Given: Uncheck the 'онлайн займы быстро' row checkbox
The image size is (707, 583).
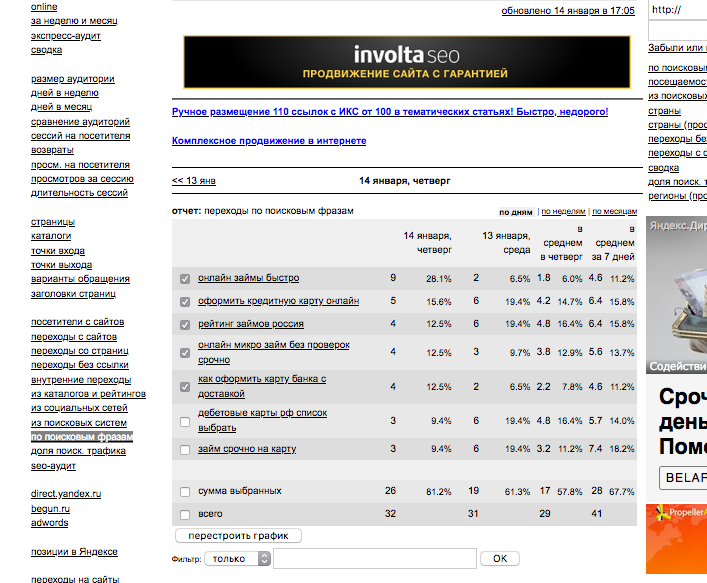Looking at the screenshot, I should [185, 279].
